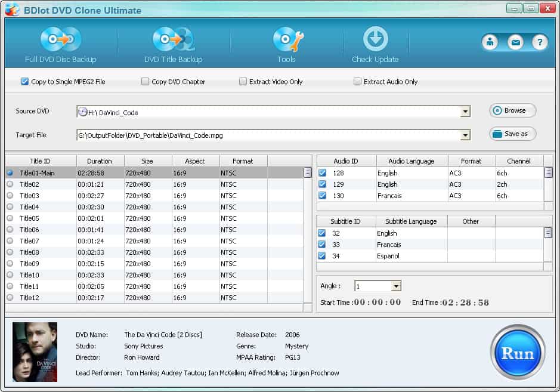Click the Audio Language column header
The height and width of the screenshot is (392, 560).
(x=412, y=161)
